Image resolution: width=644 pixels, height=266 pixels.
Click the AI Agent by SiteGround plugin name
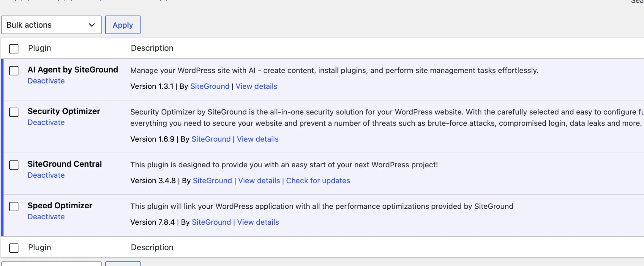pos(73,70)
